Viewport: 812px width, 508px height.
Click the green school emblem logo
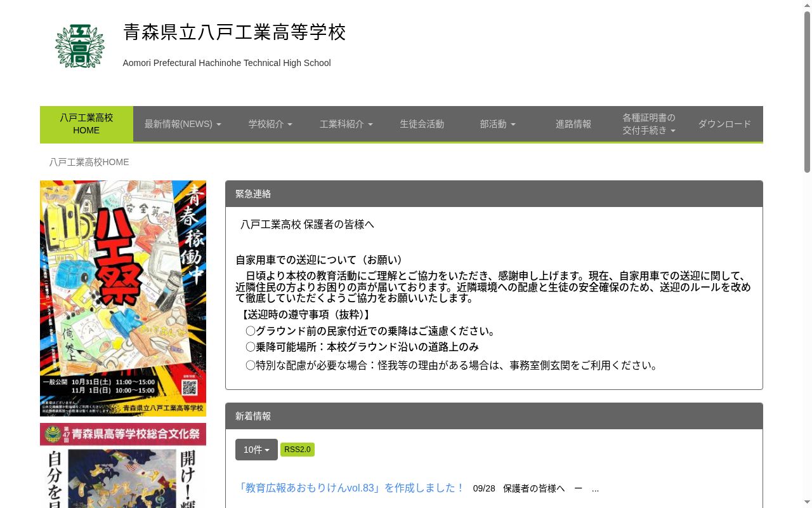point(79,46)
